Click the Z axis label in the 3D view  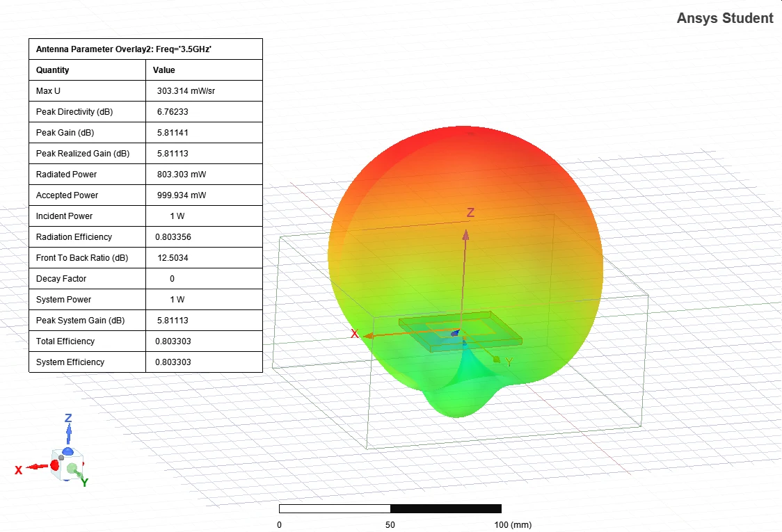[470, 212]
